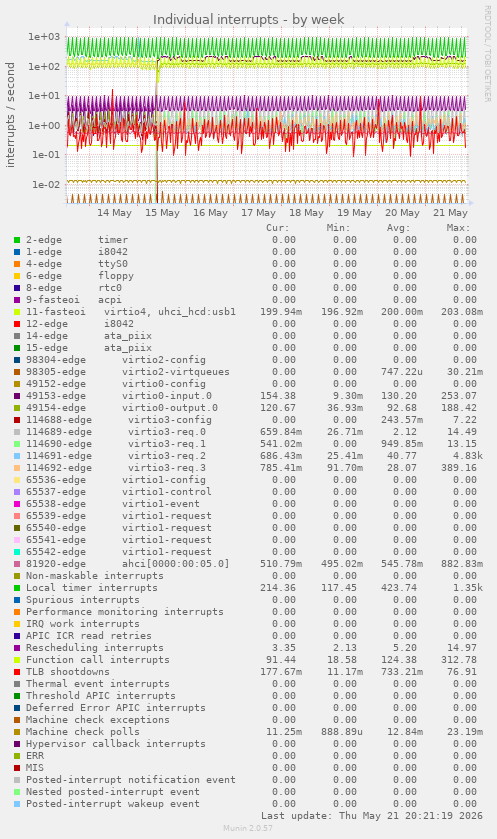This screenshot has height=839, width=497.
Task: Click the '15 May' date label on the x-axis
Action: [x=162, y=213]
